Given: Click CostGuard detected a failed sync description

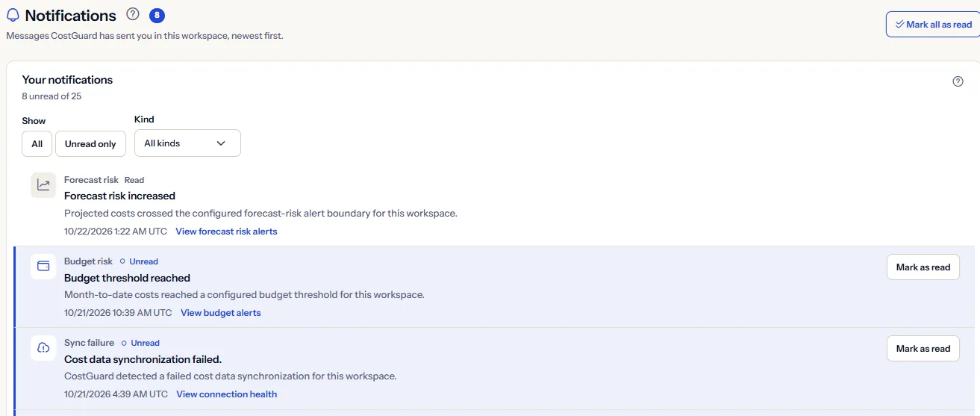Looking at the screenshot, I should click(231, 376).
